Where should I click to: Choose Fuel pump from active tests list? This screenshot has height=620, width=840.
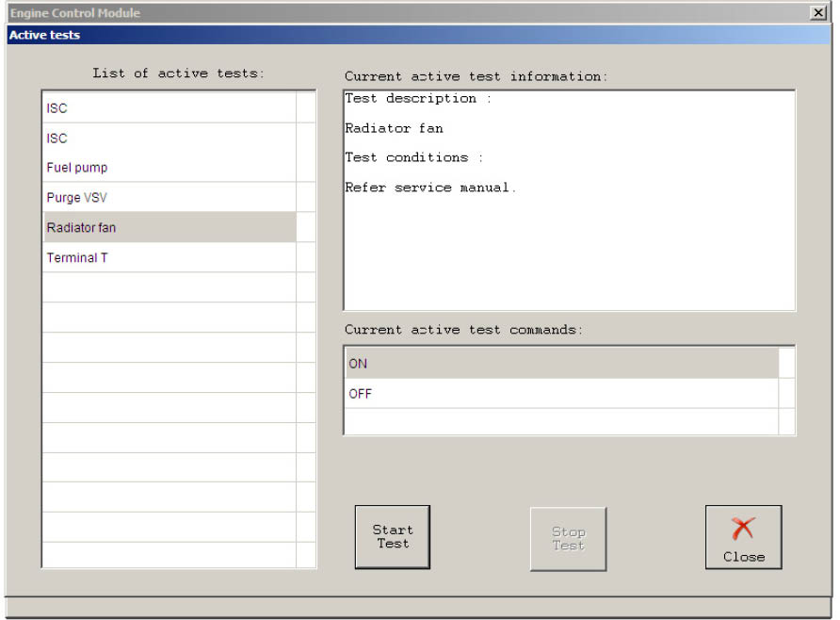(170, 168)
